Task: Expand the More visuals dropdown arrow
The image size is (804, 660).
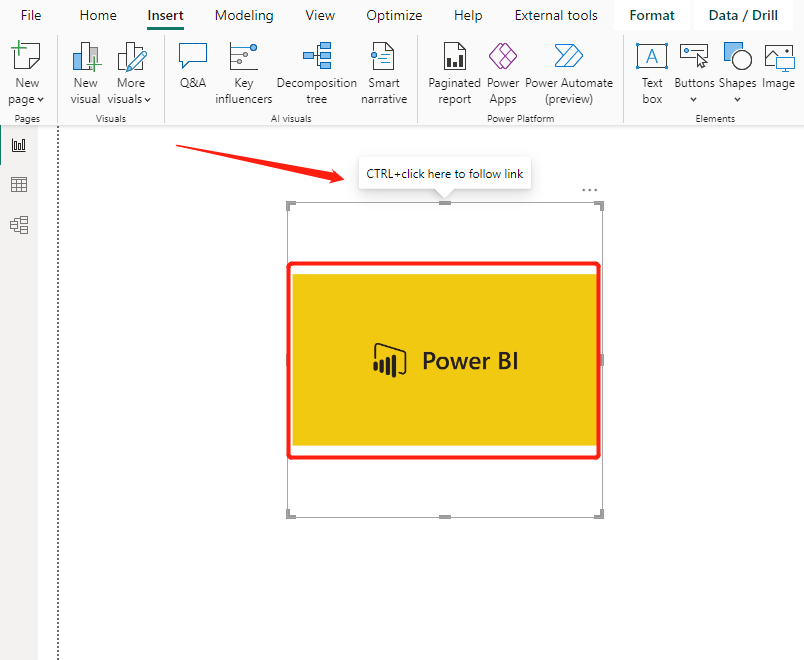Action: (148, 99)
